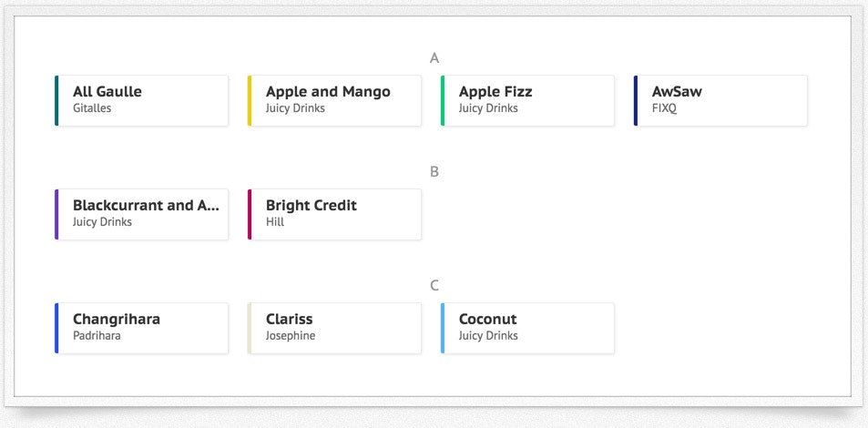Click the section C header letter
Image resolution: width=868 pixels, height=428 pixels.
(x=434, y=285)
